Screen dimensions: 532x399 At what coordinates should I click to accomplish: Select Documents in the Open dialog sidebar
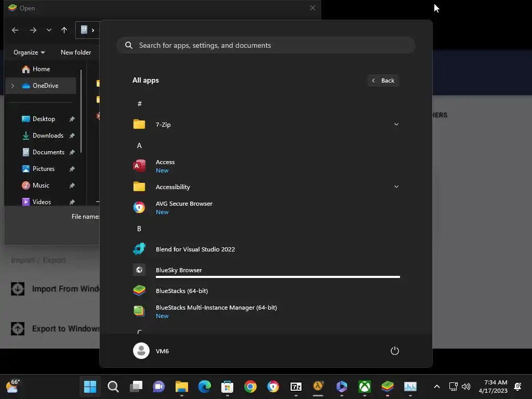click(x=41, y=152)
